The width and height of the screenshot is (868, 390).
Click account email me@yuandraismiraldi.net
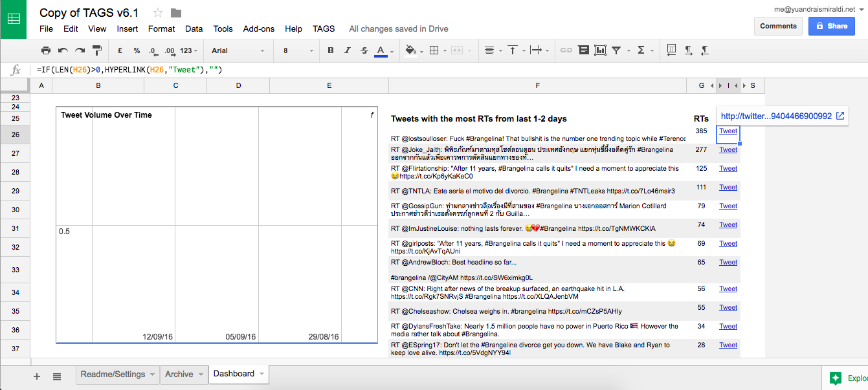[815, 9]
